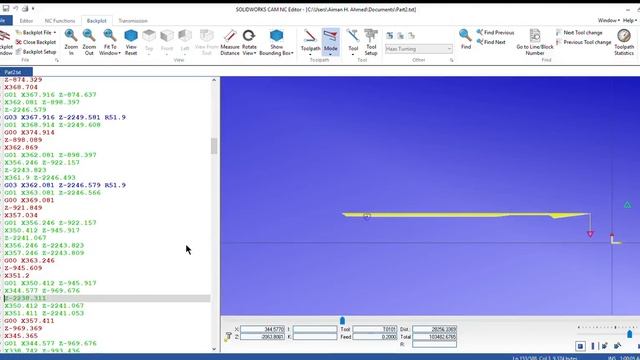The height and width of the screenshot is (360, 640).
Task: Click the code editor vertical scrollbar thumb
Action: [x=214, y=146]
